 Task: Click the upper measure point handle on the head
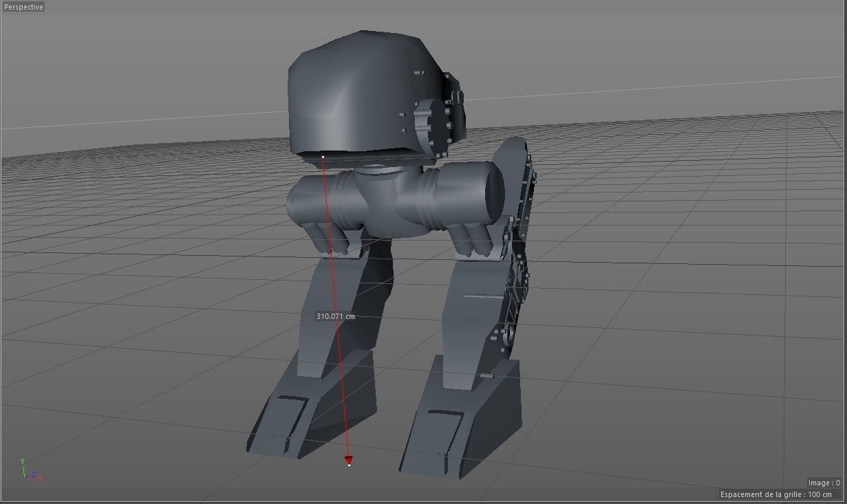click(x=321, y=157)
